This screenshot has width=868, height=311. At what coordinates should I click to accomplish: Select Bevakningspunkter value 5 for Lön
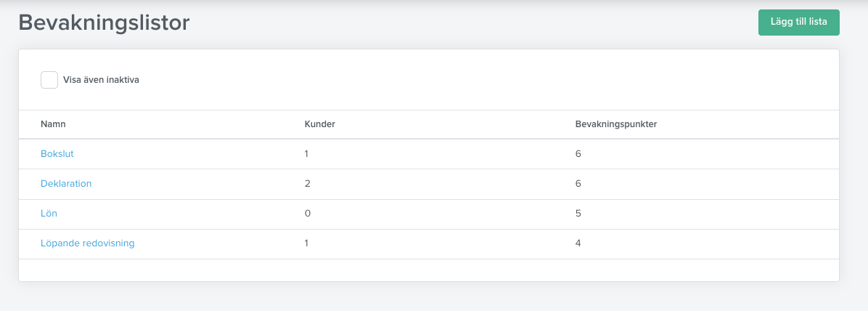click(578, 214)
